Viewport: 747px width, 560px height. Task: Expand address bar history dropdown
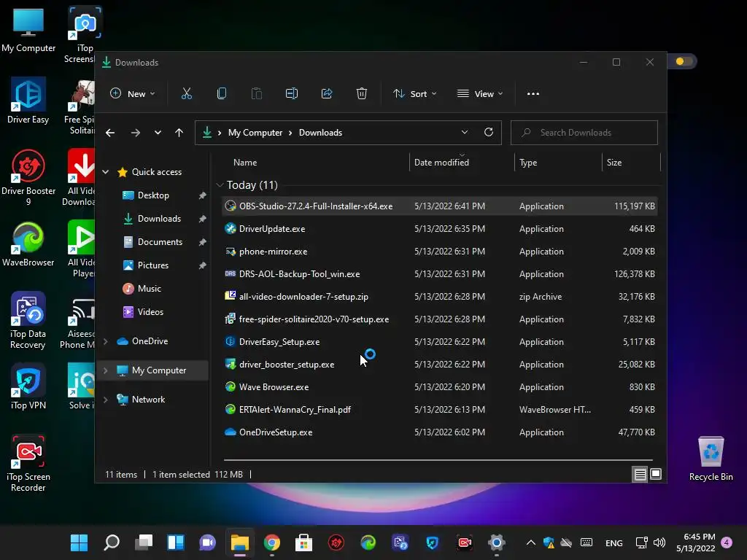pos(465,133)
